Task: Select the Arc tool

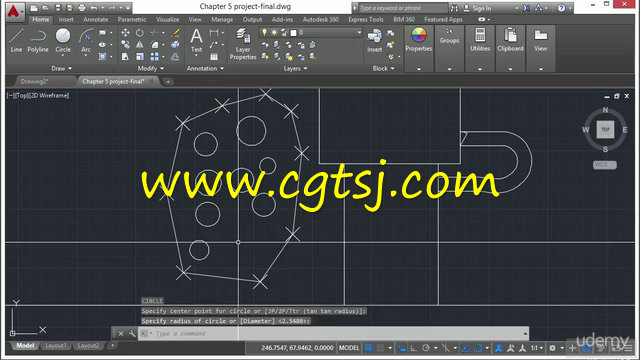Action: (x=86, y=41)
